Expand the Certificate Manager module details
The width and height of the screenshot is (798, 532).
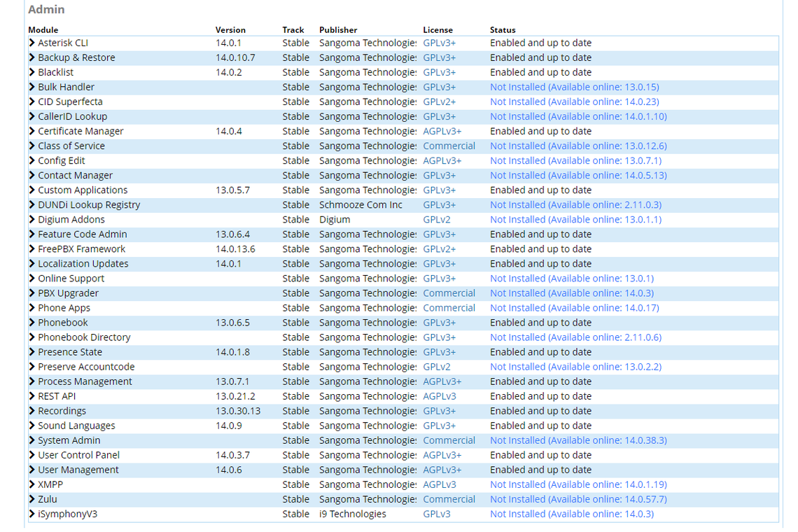click(32, 131)
